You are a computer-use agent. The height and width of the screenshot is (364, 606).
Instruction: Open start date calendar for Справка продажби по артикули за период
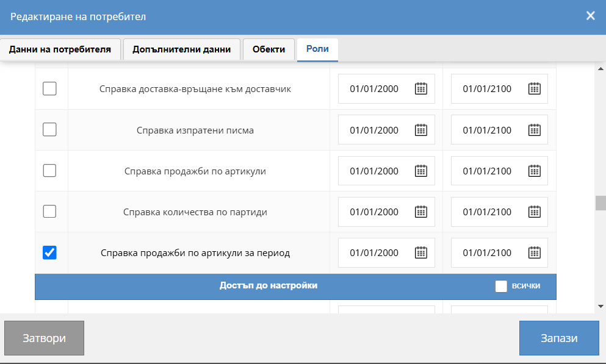pos(421,253)
